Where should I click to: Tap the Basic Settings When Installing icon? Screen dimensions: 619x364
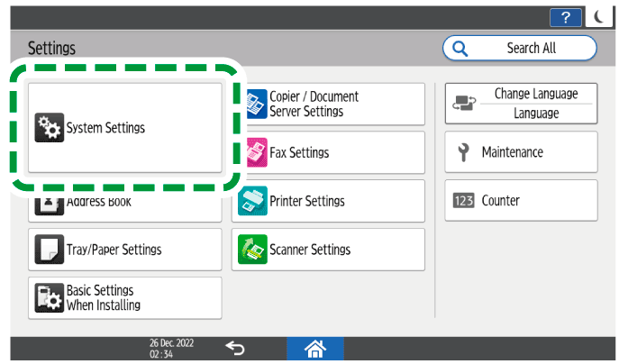[49, 298]
